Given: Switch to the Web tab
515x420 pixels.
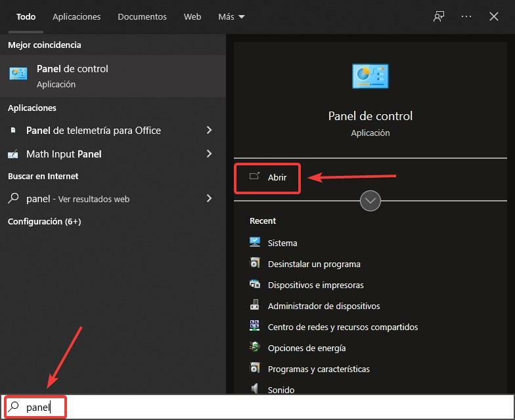Looking at the screenshot, I should tap(192, 17).
